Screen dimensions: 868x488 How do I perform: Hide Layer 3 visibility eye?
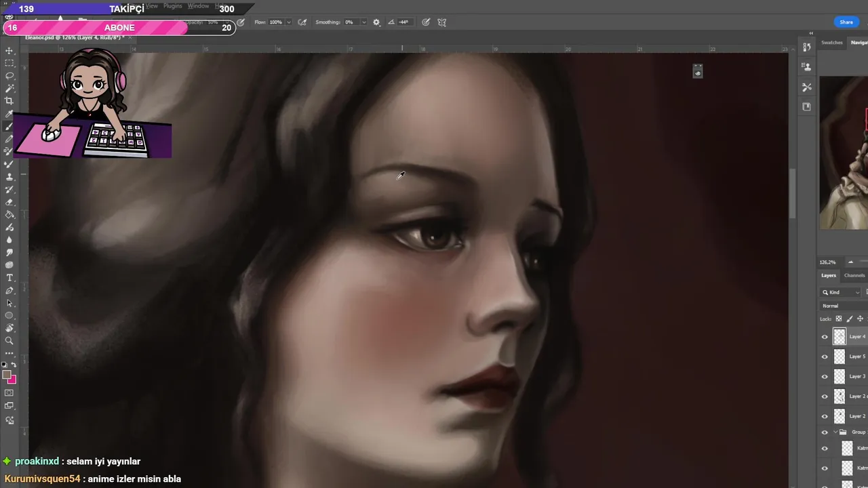(825, 376)
